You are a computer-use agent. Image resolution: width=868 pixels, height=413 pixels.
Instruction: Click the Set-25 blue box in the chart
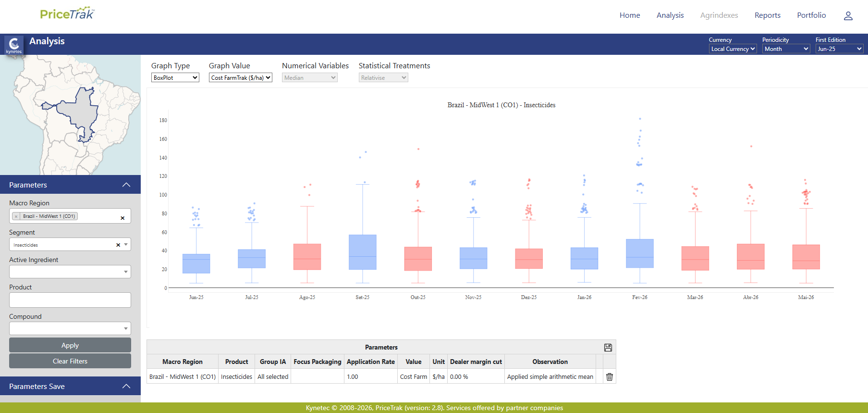point(363,252)
